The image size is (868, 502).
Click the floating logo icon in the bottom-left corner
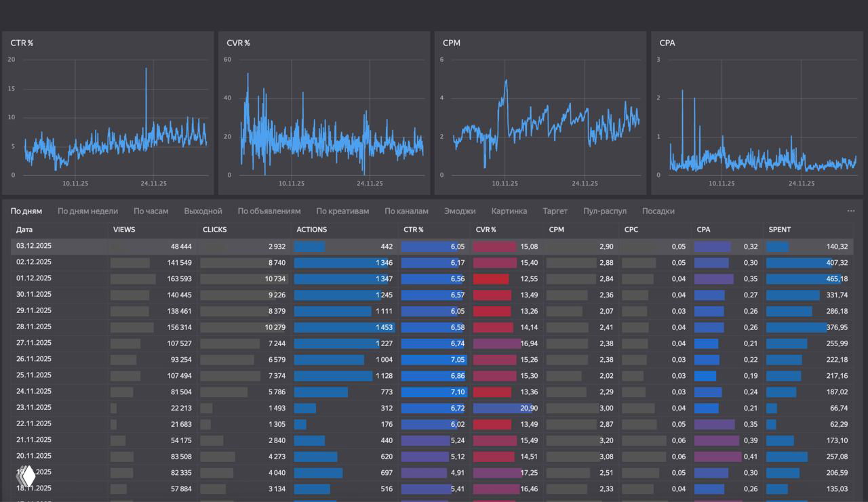[x=26, y=476]
